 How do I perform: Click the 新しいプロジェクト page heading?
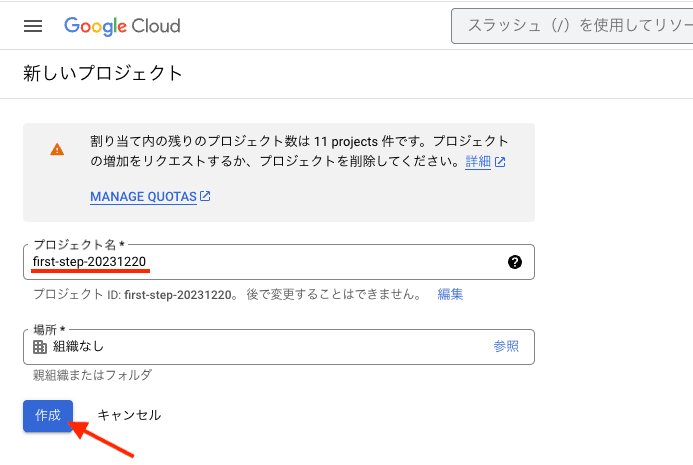pyautogui.click(x=103, y=73)
